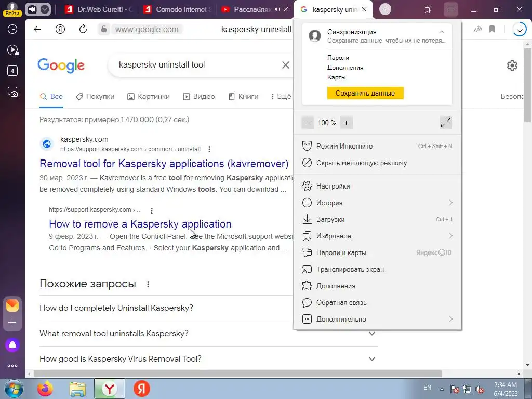Image resolution: width=532 pixels, height=399 pixels.
Task: Switch to Dr.Web CureIt tab
Action: point(99,9)
